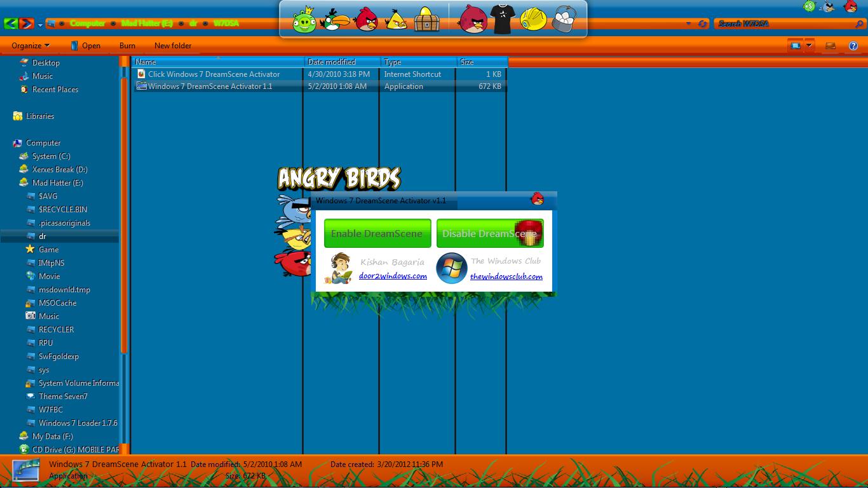Click Mad Hatter (E:) in the breadcrumb
This screenshot has width=868, height=488.
[147, 24]
